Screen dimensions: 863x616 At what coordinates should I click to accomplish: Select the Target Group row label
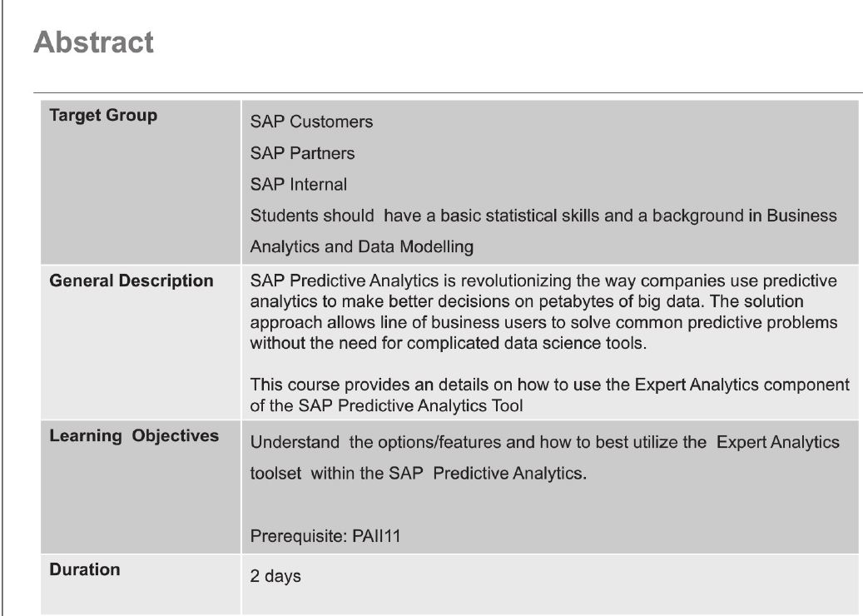tap(103, 115)
